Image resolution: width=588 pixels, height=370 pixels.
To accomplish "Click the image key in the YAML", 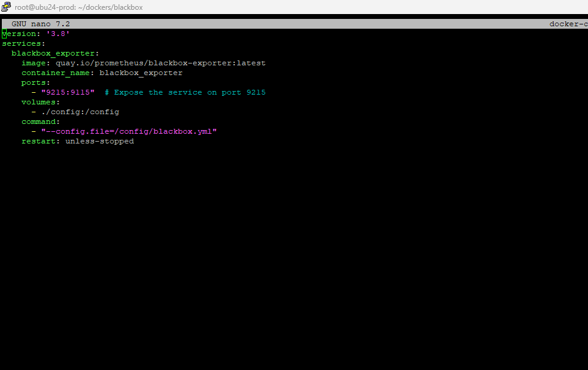I will coord(34,63).
